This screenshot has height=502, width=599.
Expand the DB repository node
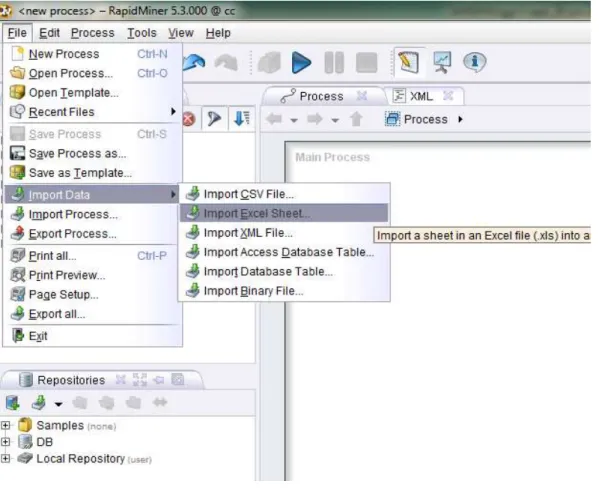point(5,442)
